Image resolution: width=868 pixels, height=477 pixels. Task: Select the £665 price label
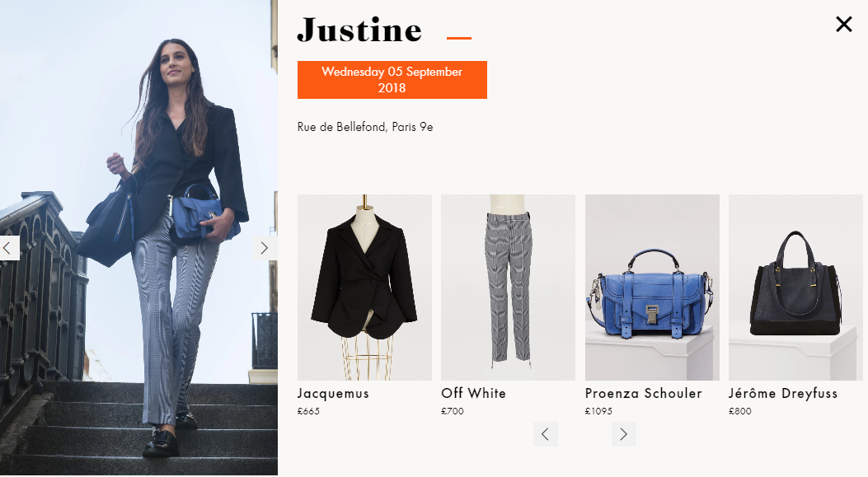click(x=308, y=411)
